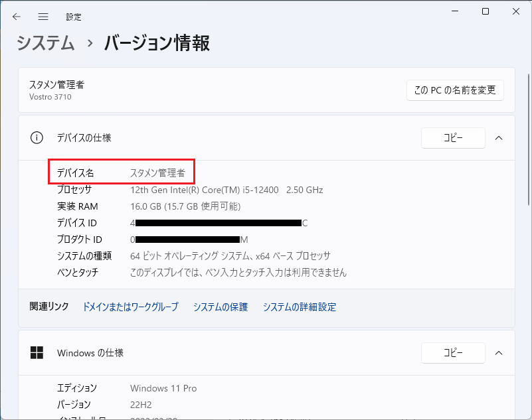Click the device specs info icon

click(37, 137)
